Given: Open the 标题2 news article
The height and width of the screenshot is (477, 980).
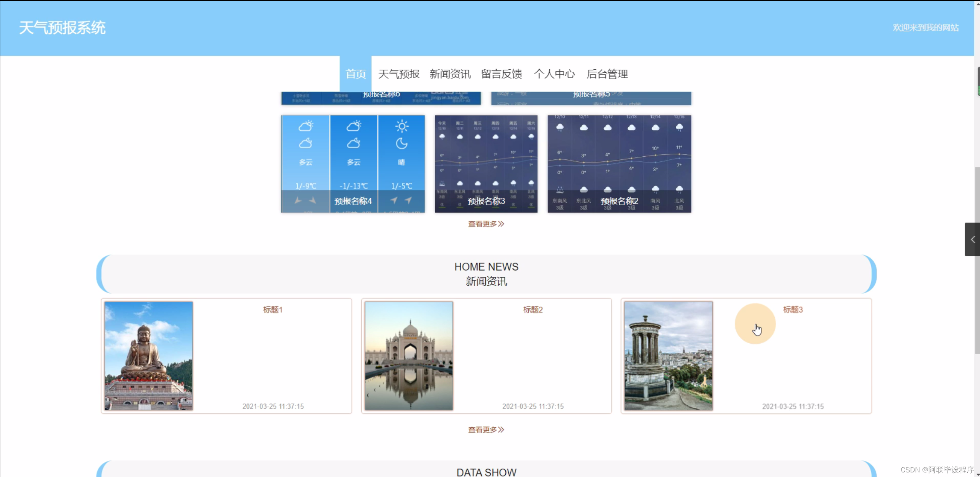Looking at the screenshot, I should tap(533, 309).
